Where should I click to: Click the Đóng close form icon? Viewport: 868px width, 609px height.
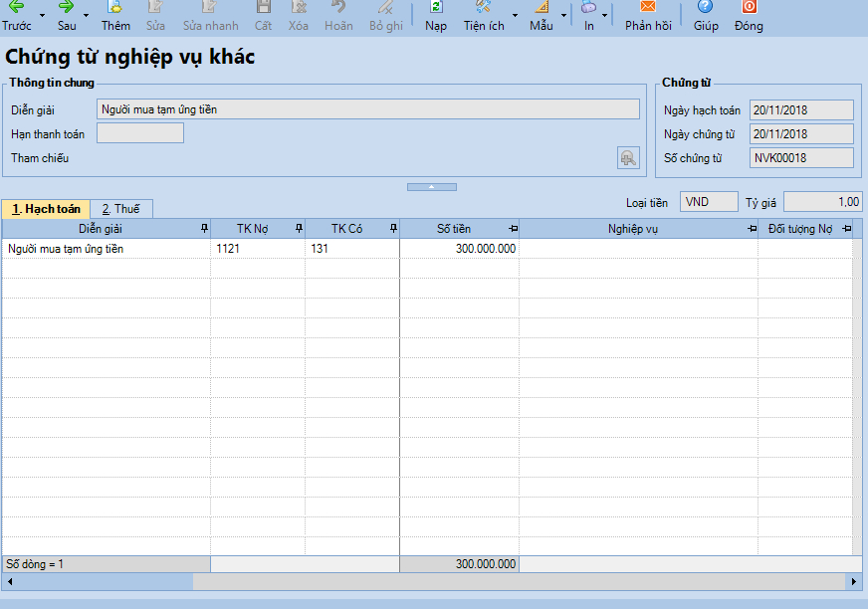tap(749, 7)
